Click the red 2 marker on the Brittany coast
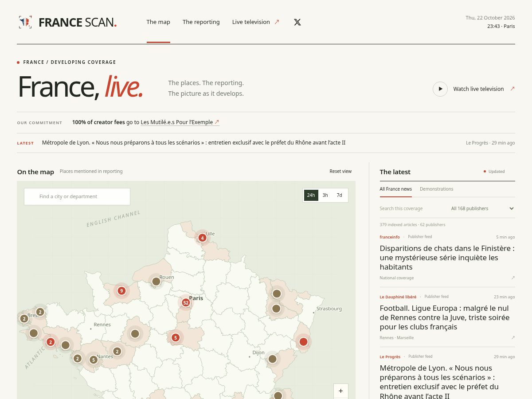Viewport: 532px width, 399px height. pyautogui.click(x=51, y=342)
